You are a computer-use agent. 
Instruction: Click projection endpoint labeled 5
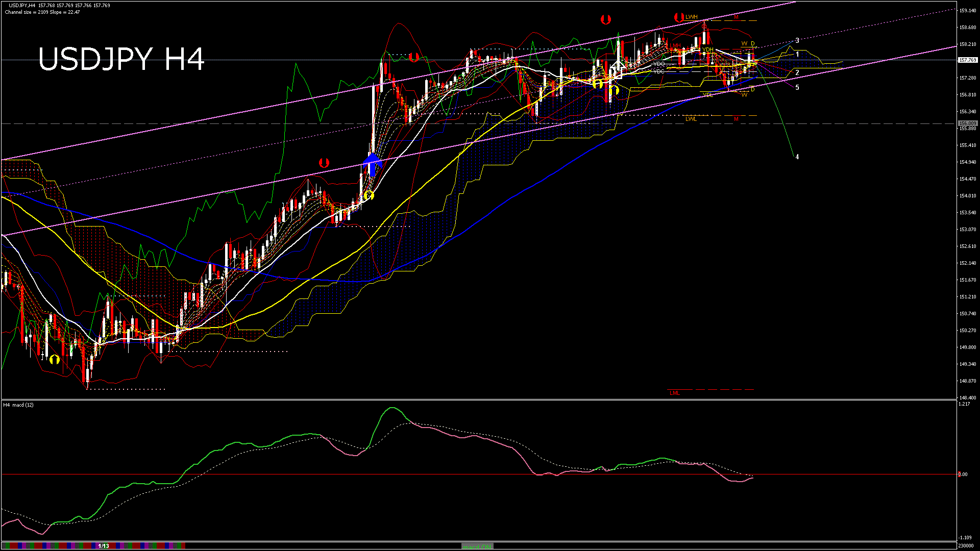coord(797,88)
